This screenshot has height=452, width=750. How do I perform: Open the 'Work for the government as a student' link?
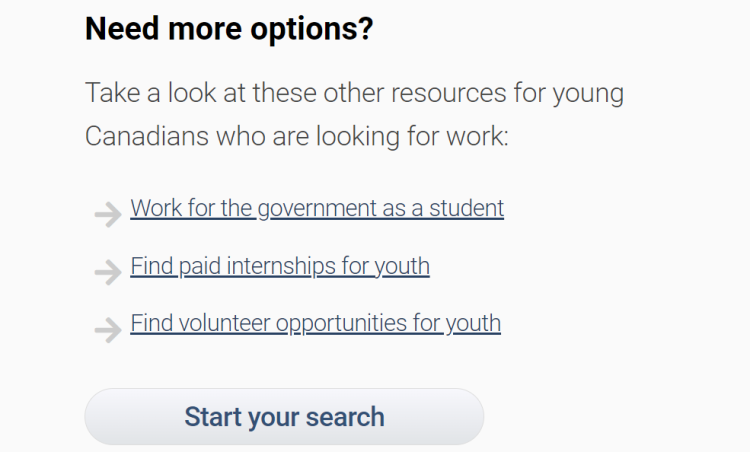point(317,209)
